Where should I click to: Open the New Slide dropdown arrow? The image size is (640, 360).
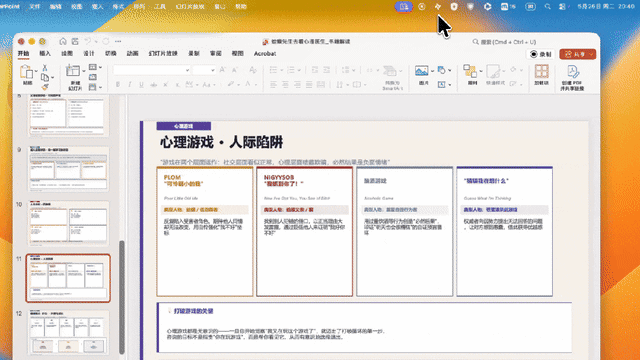tap(84, 71)
